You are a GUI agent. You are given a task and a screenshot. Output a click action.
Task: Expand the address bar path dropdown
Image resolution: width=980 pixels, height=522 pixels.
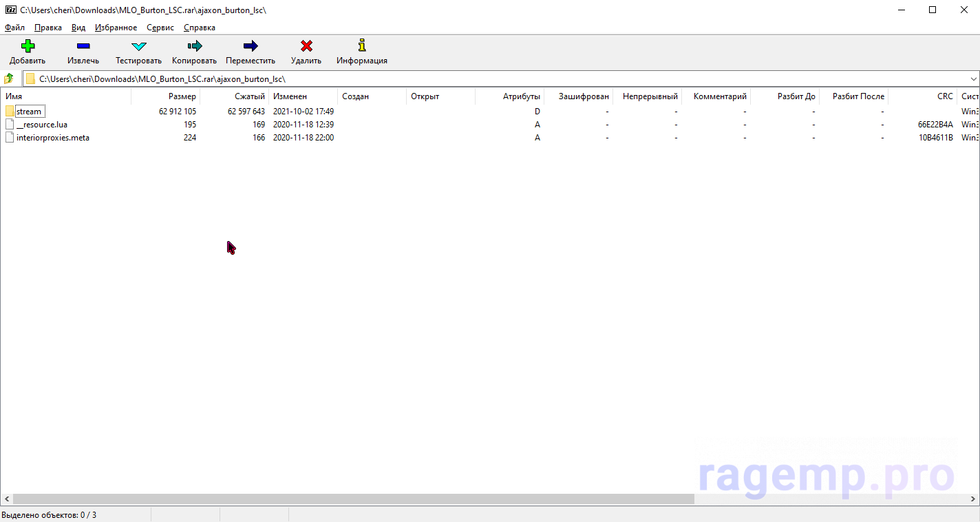(973, 79)
